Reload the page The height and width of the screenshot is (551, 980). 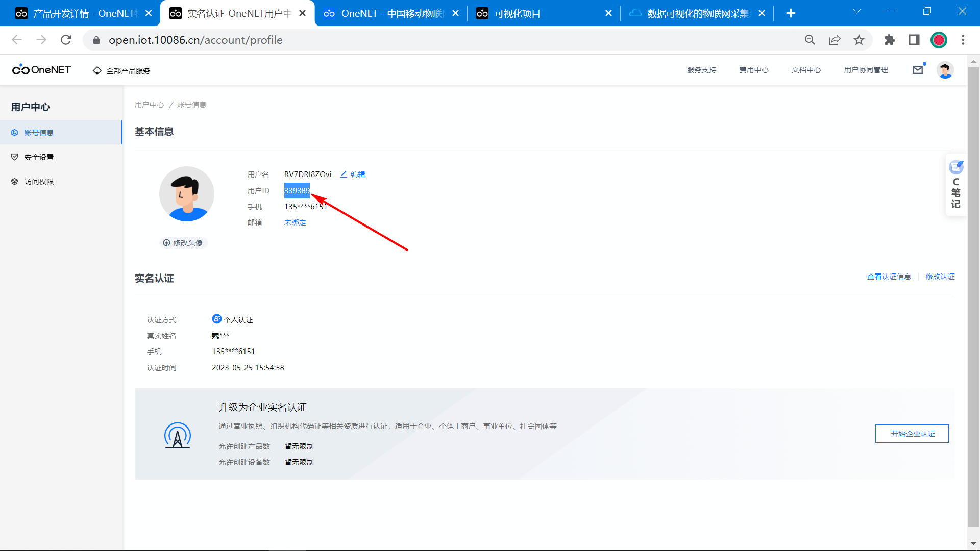[x=66, y=40]
